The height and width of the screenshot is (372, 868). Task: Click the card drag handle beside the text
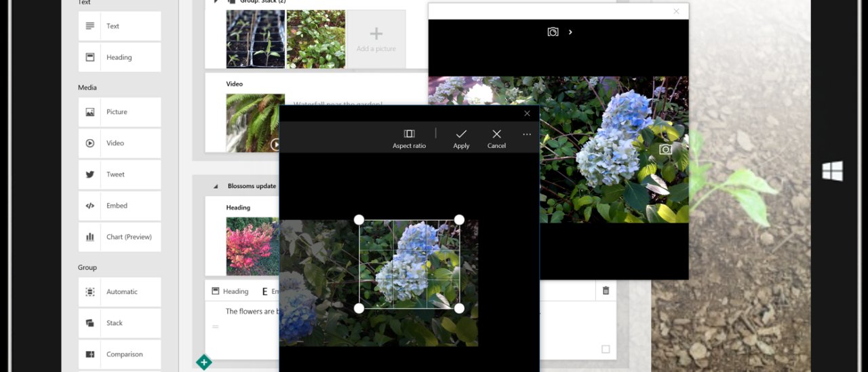[216, 327]
